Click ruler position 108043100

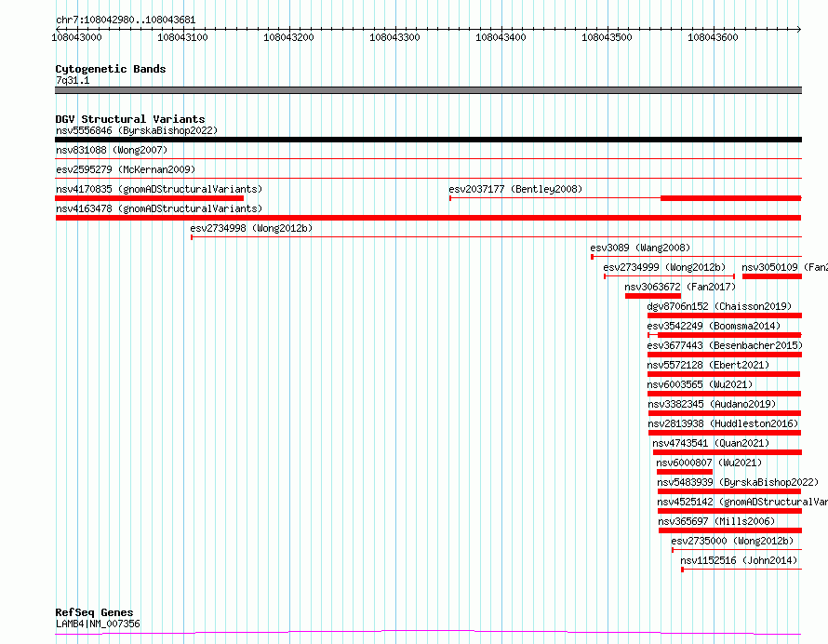(x=182, y=37)
